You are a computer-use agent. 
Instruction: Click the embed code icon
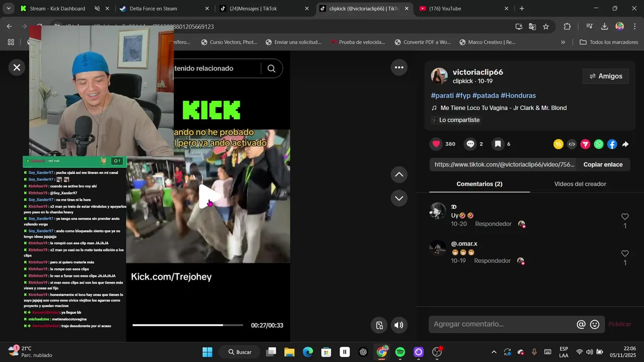point(572,144)
